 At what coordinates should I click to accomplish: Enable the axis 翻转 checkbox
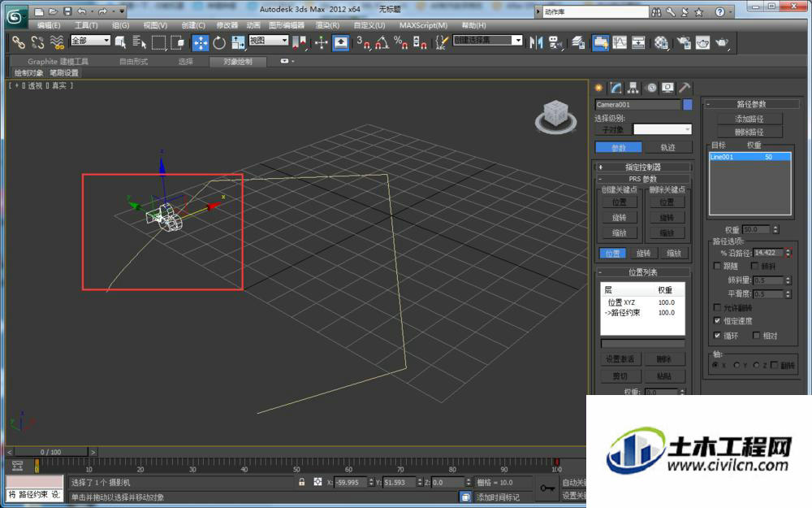[774, 365]
